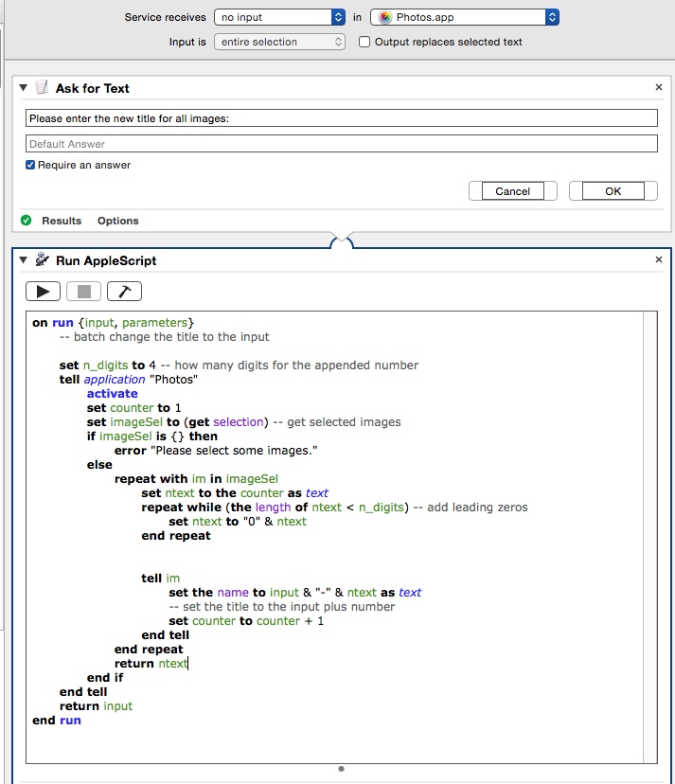Click the error "Please select some images." line
Screen dimensions: 675x784
[x=216, y=451]
